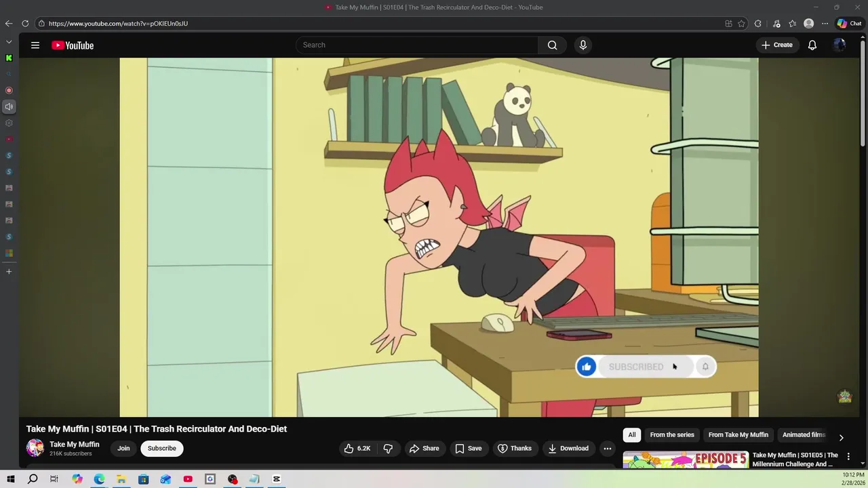Open favorites list icon in toolbar
This screenshot has height=488, width=868.
click(792, 24)
